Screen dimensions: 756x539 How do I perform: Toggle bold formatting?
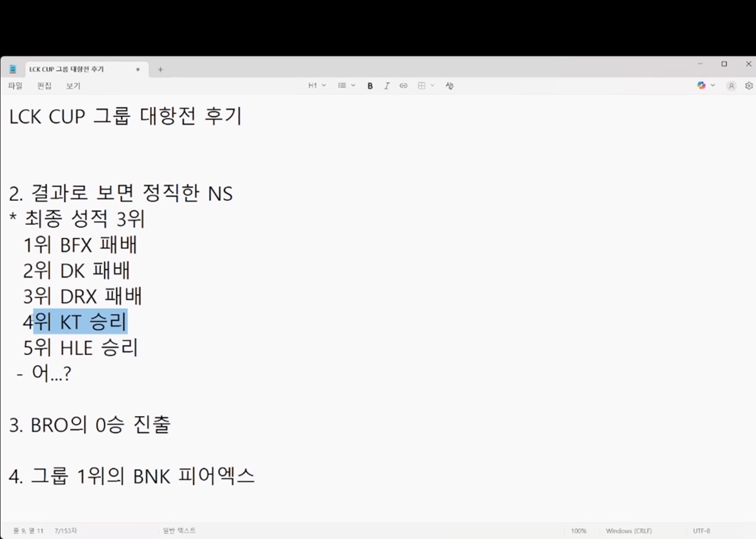click(x=370, y=86)
